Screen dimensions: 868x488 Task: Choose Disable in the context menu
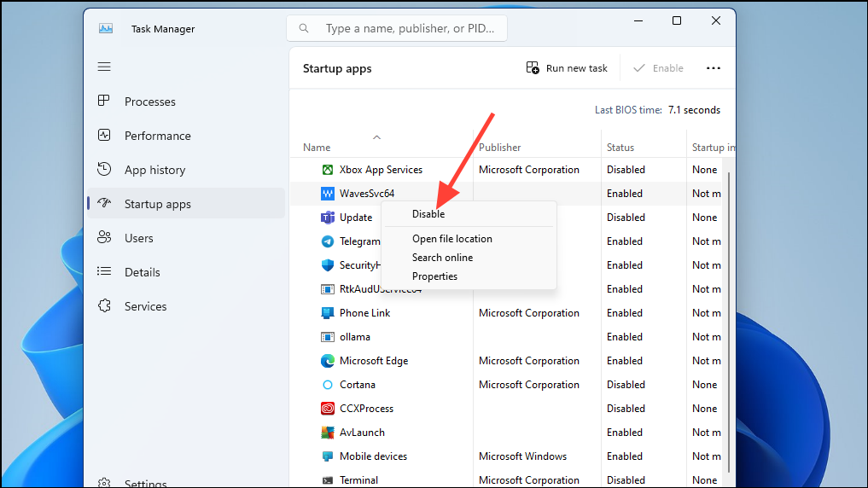[428, 214]
